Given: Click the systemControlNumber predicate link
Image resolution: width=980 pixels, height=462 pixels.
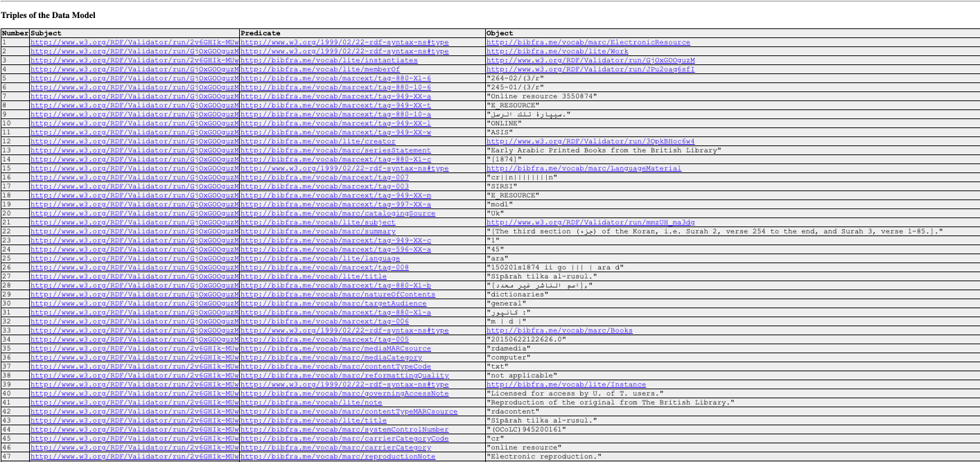Looking at the screenshot, I should [344, 429].
